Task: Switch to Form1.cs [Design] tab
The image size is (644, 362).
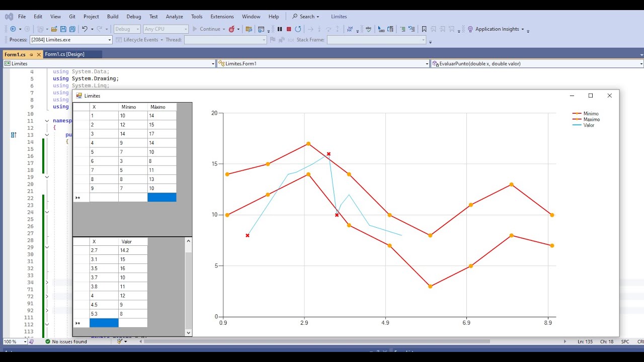Action: tap(64, 54)
